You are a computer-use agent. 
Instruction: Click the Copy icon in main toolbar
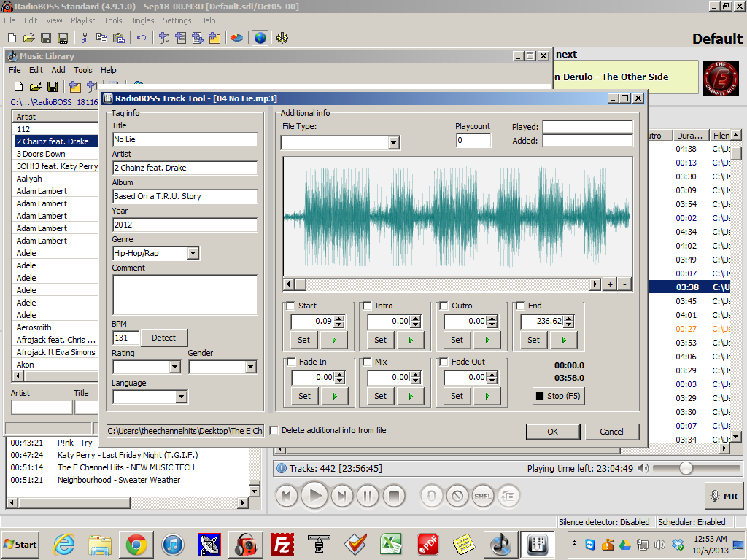101,38
